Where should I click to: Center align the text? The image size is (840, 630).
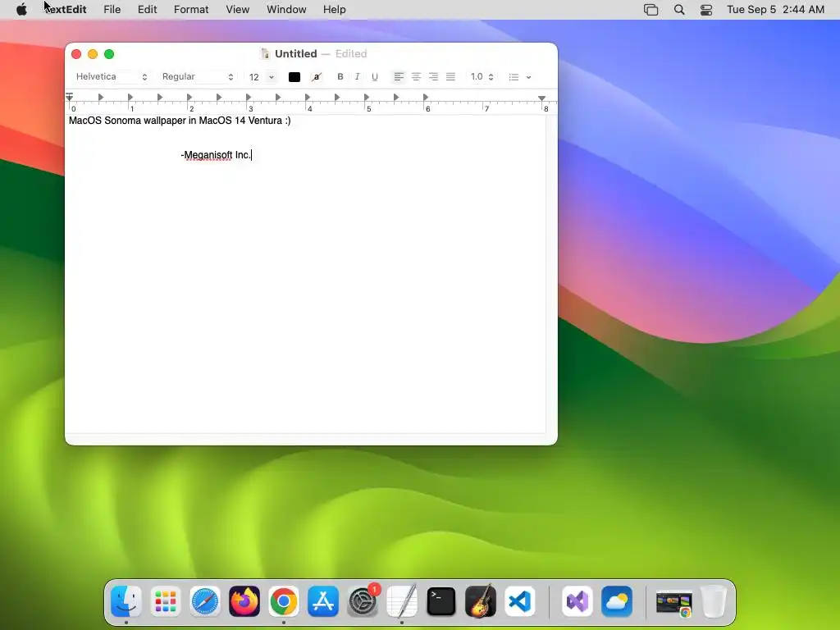416,76
